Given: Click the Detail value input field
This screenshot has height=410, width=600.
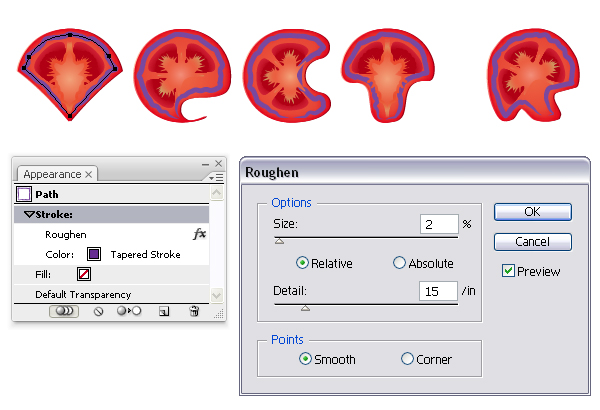Looking at the screenshot, I should (x=438, y=291).
